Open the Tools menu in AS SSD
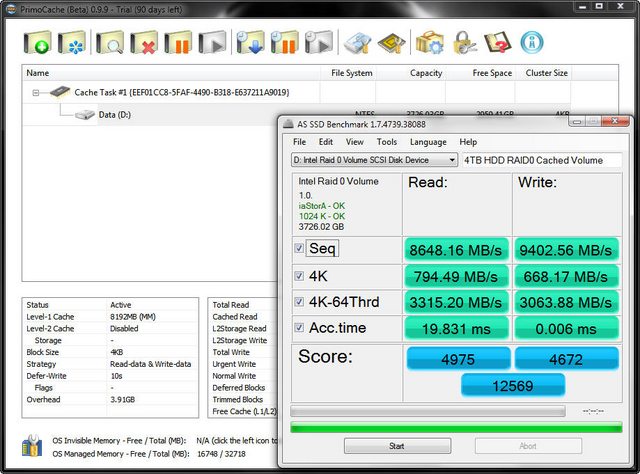The width and height of the screenshot is (640, 474). click(x=387, y=142)
